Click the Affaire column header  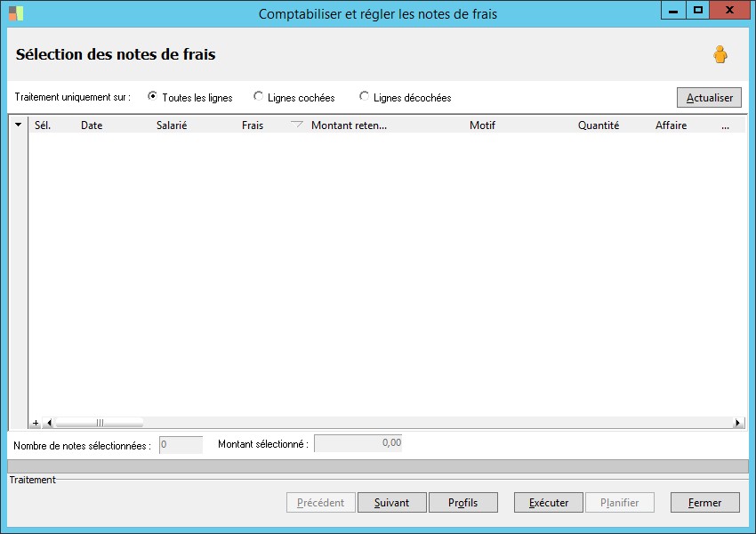point(671,125)
